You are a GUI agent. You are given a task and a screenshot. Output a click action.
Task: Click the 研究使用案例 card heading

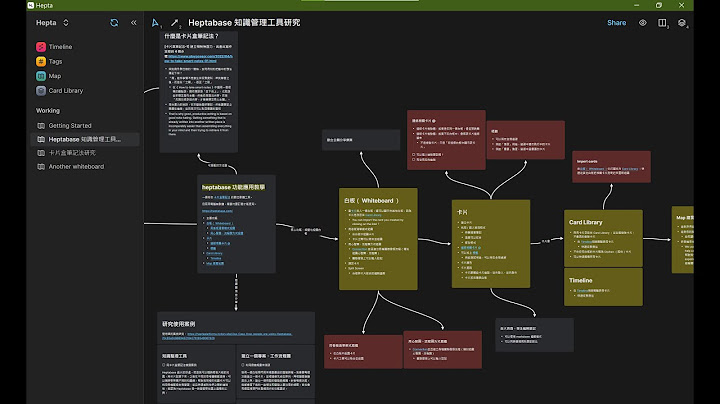[x=179, y=324]
